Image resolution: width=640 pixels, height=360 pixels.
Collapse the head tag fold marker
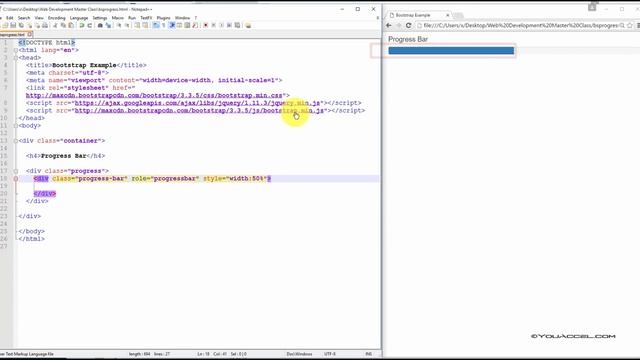click(x=16, y=58)
